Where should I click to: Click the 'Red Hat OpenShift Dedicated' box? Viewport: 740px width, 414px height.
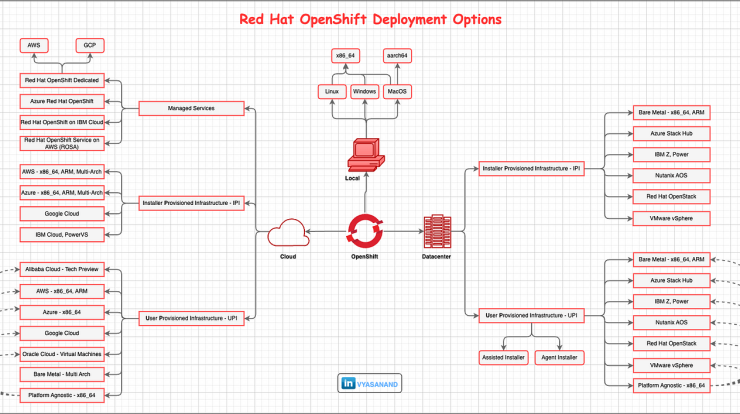click(x=62, y=81)
